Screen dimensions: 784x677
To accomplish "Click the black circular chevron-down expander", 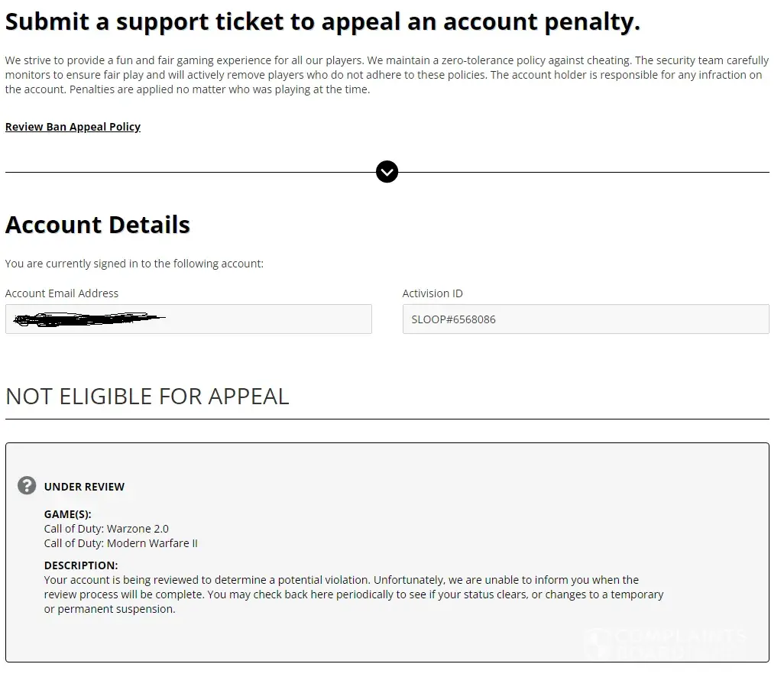I will point(387,172).
